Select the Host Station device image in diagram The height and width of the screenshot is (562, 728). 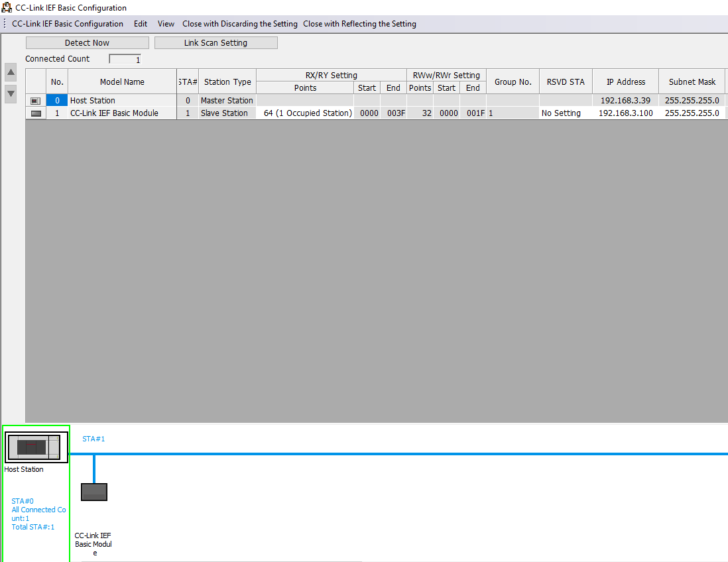(x=36, y=447)
